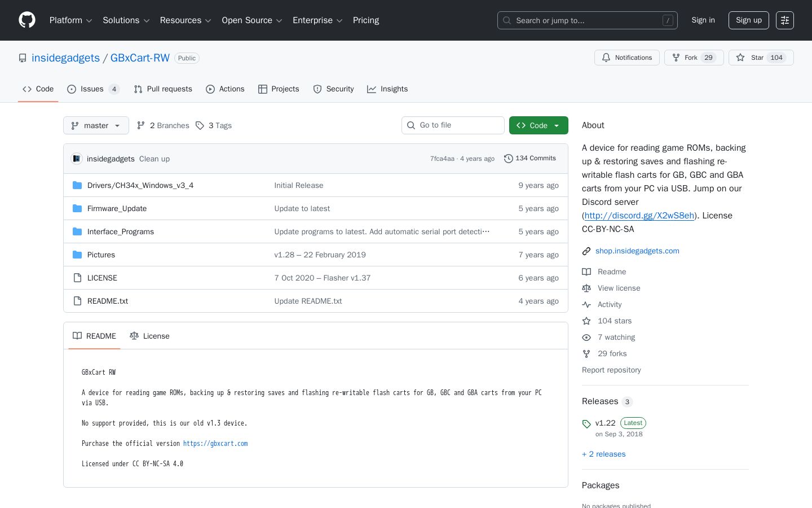This screenshot has width=812, height=508.
Task: Click the Interface_Programs folder icon
Action: tap(77, 231)
